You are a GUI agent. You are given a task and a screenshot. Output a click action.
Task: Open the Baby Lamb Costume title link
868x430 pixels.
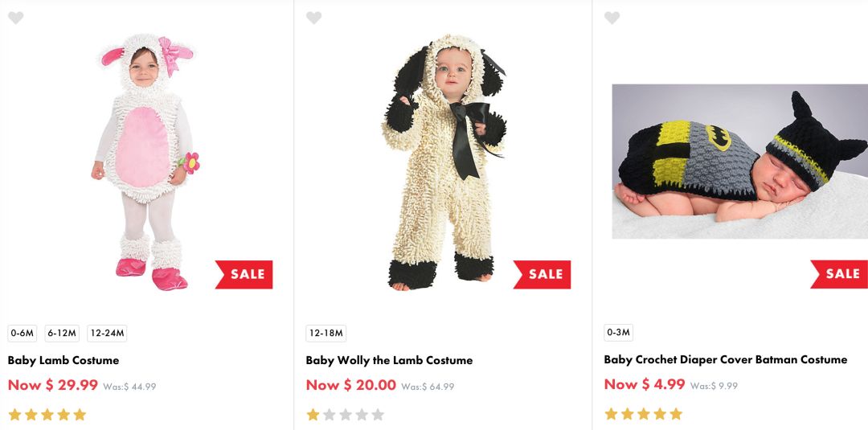[63, 360]
